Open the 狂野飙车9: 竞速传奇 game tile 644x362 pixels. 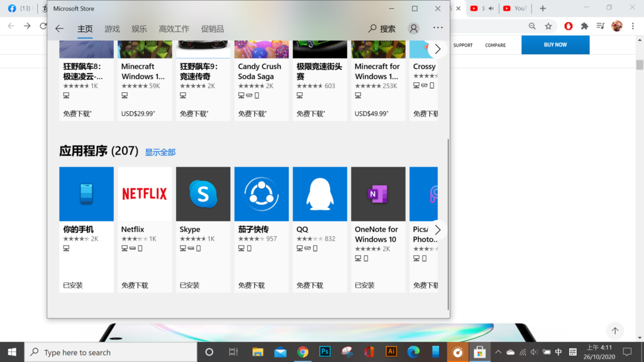203,80
